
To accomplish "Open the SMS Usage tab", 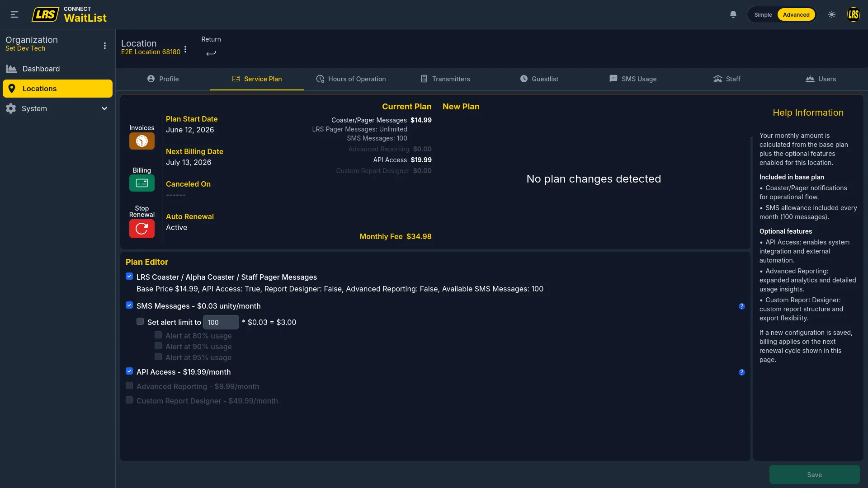I will pyautogui.click(x=633, y=79).
